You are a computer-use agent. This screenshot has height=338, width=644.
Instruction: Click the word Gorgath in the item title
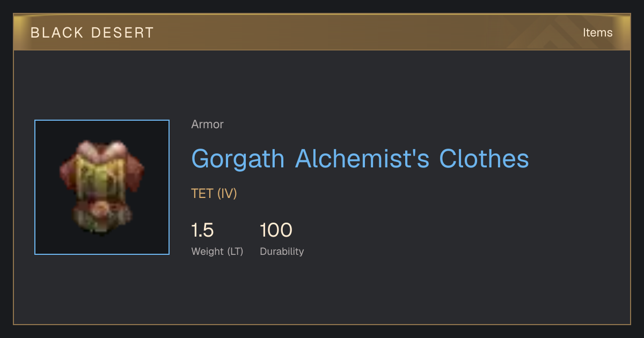coord(238,159)
